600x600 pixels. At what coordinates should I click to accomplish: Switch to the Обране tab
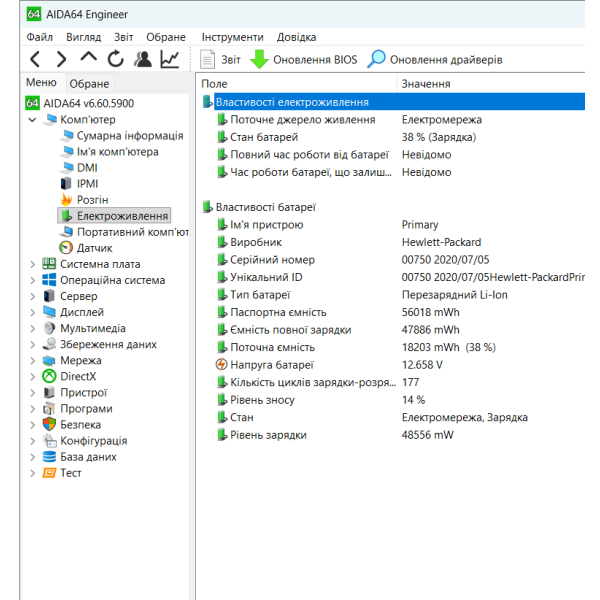(x=89, y=83)
